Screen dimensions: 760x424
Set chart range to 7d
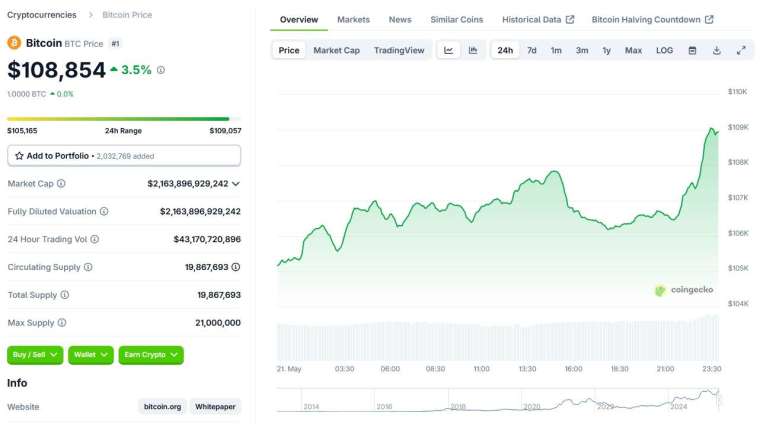[x=532, y=50]
